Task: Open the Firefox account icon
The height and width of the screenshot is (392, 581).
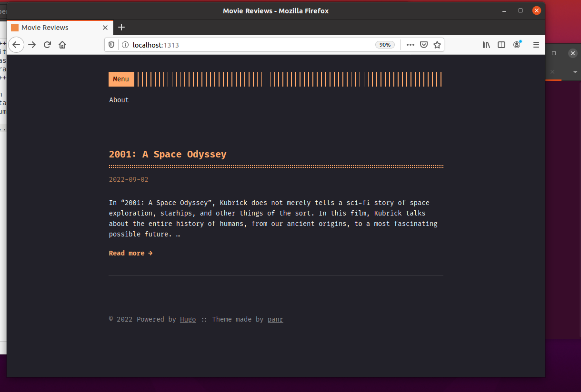Action: 517,45
